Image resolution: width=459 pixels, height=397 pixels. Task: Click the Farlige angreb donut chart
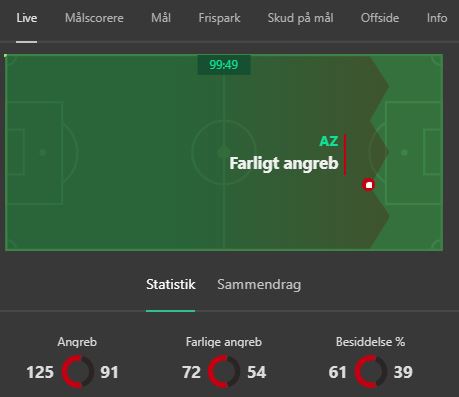[x=223, y=371]
